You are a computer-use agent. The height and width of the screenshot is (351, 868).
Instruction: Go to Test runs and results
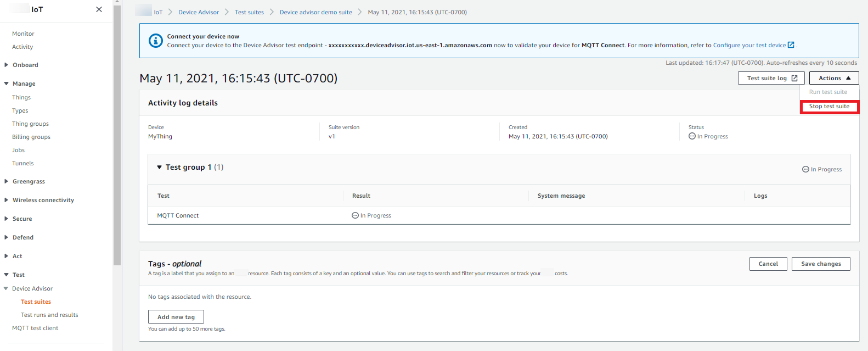click(x=49, y=315)
